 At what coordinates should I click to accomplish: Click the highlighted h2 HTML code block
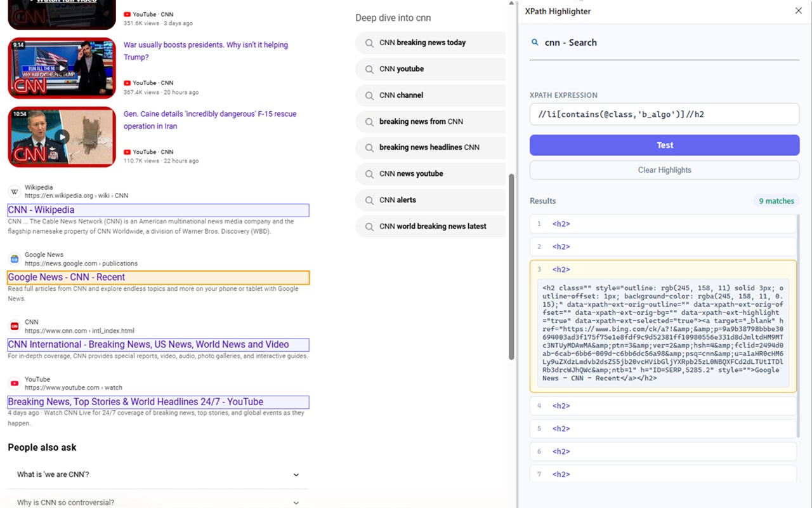point(664,333)
